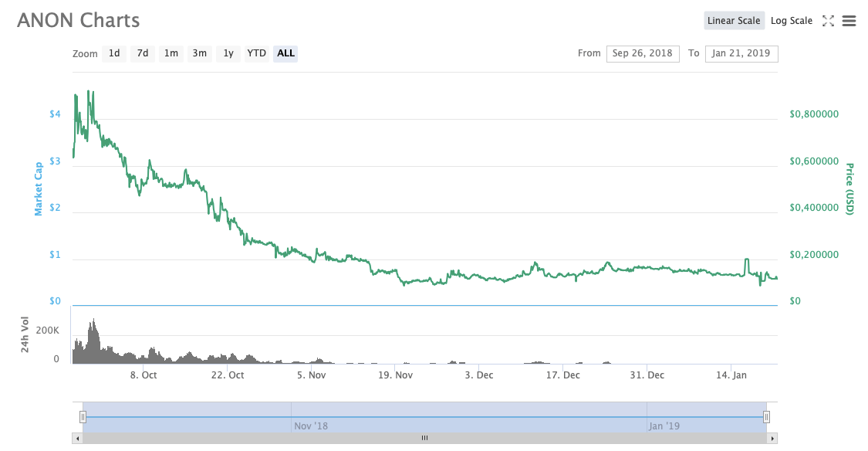Click the navigator right scroll arrow
The height and width of the screenshot is (451, 868).
click(x=773, y=438)
